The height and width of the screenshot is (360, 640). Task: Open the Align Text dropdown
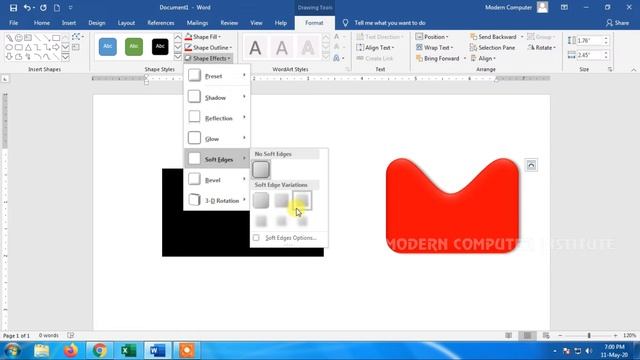(376, 47)
